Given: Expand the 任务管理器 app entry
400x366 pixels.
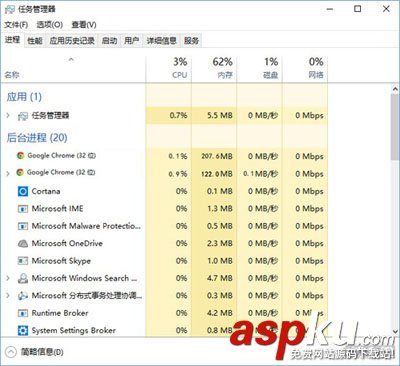Looking at the screenshot, I should [x=8, y=115].
